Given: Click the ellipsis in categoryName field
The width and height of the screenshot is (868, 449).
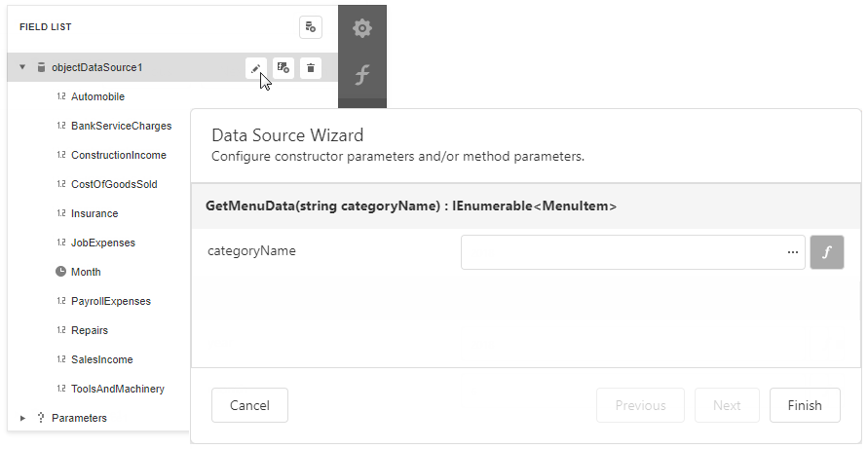Looking at the screenshot, I should (x=792, y=252).
